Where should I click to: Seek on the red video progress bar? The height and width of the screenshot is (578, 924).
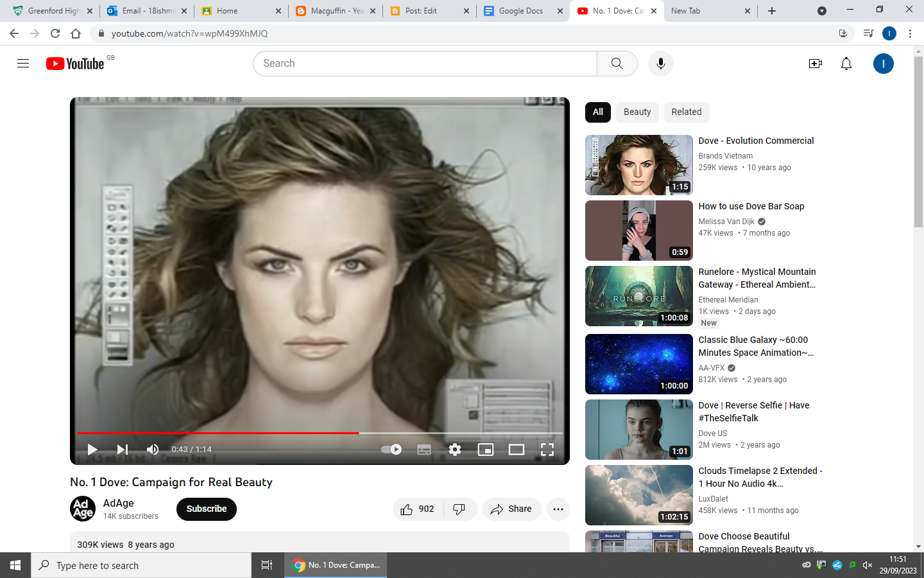click(x=320, y=433)
